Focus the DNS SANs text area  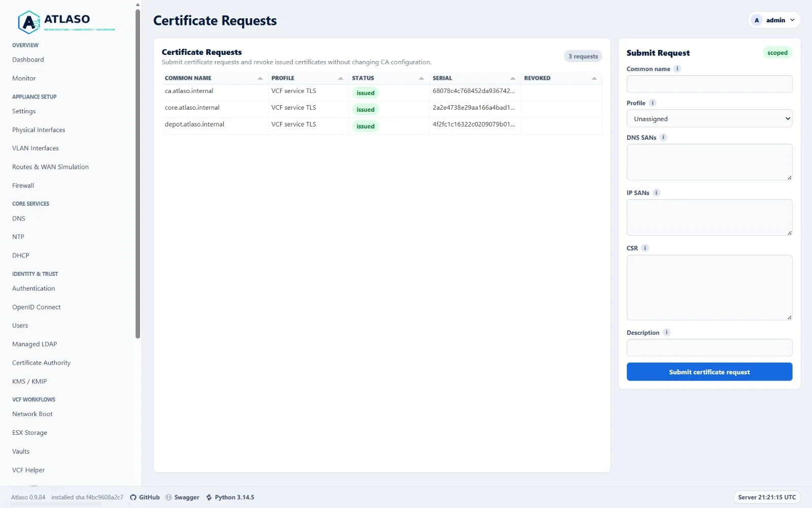(709, 162)
